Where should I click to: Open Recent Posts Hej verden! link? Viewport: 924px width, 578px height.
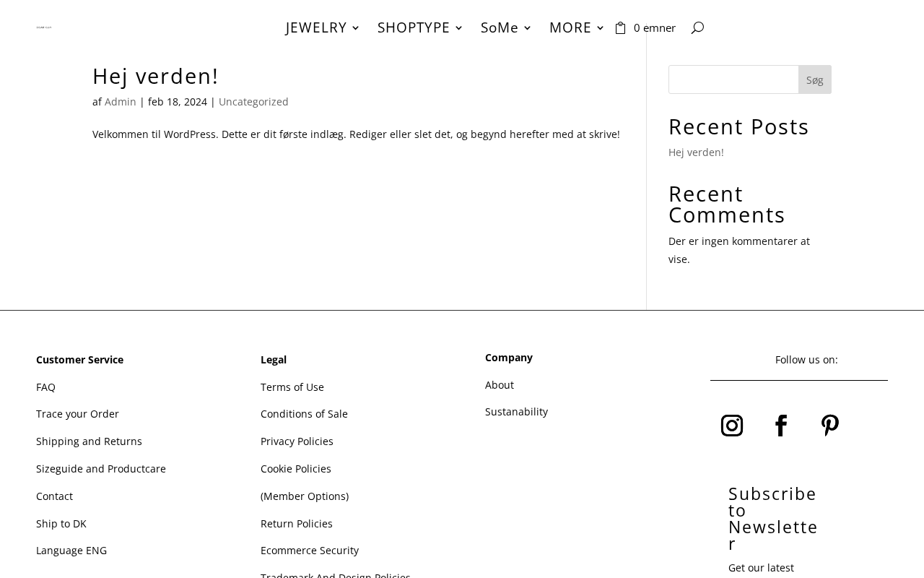(696, 152)
